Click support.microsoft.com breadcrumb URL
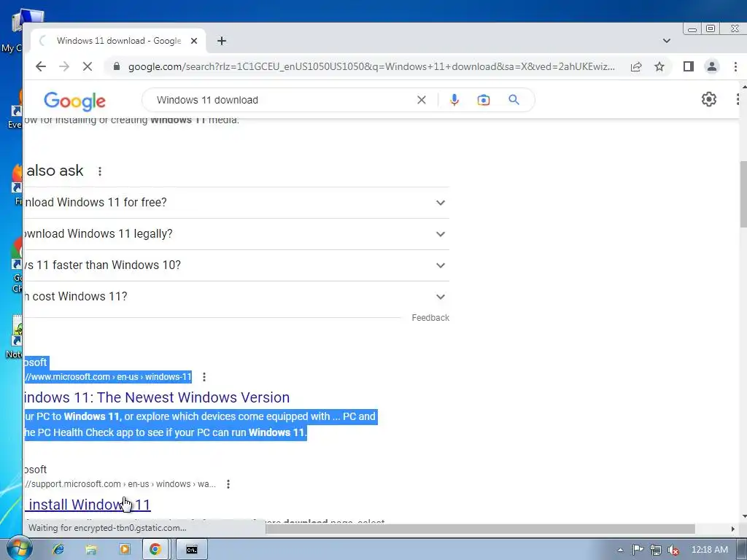 point(120,484)
